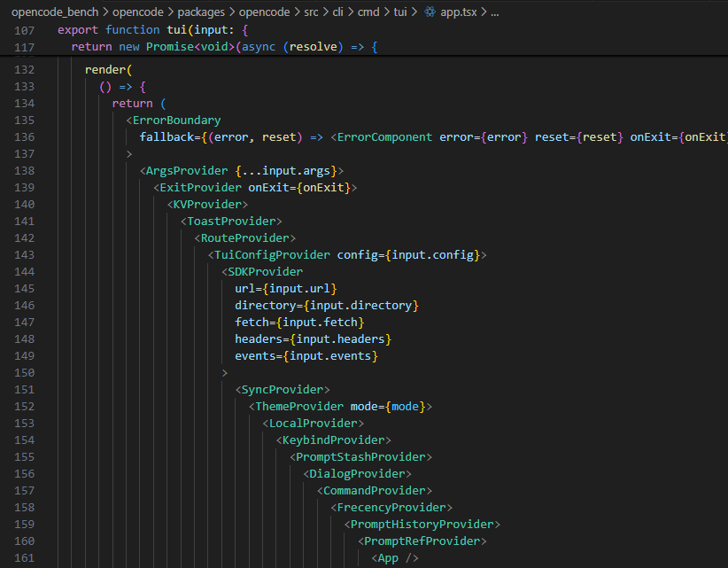Viewport: 728px width, 568px height.
Task: Click the PromptStashProvider tag
Action: 360,457
